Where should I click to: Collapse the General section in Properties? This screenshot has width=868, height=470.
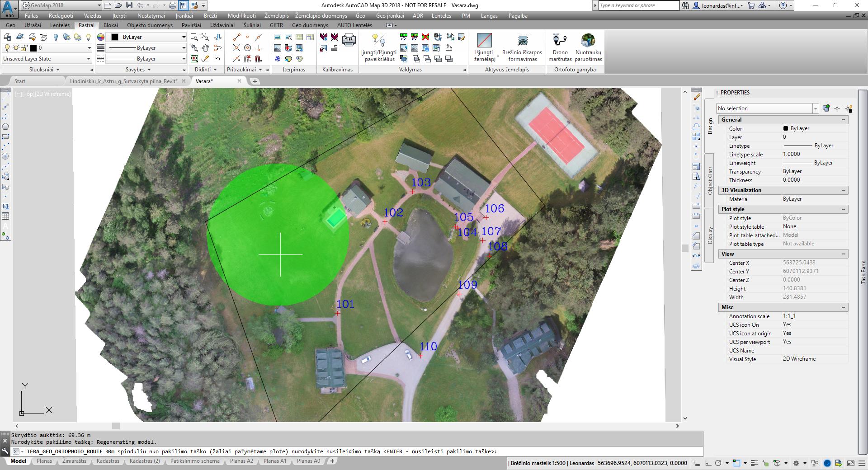(x=844, y=120)
